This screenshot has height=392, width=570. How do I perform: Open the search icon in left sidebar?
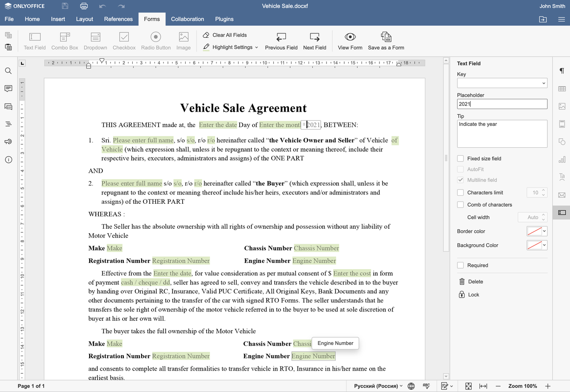8,71
